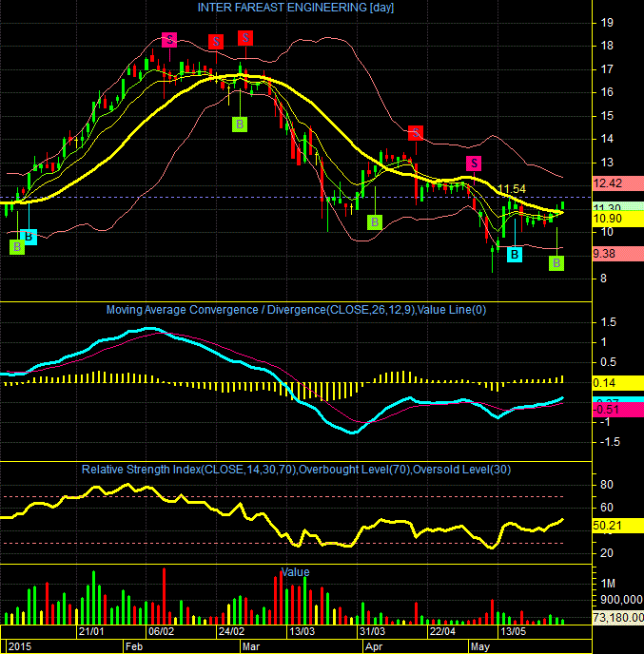Image resolution: width=644 pixels, height=654 pixels.
Task: Click the 900,000 volume axis label
Action: [x=621, y=600]
